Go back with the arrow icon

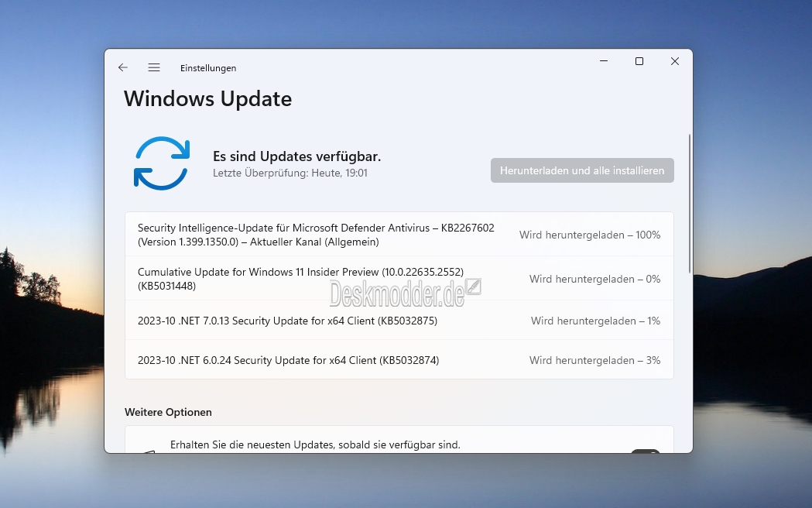pyautogui.click(x=123, y=67)
